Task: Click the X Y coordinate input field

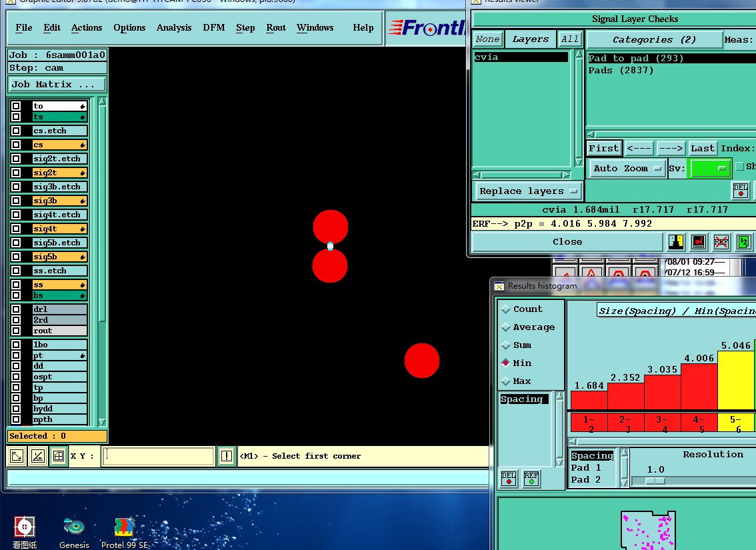Action: pos(158,456)
